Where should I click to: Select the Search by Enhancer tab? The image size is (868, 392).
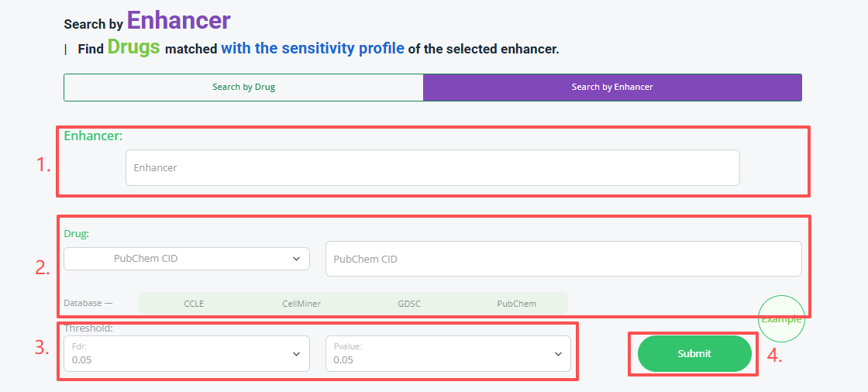point(612,88)
